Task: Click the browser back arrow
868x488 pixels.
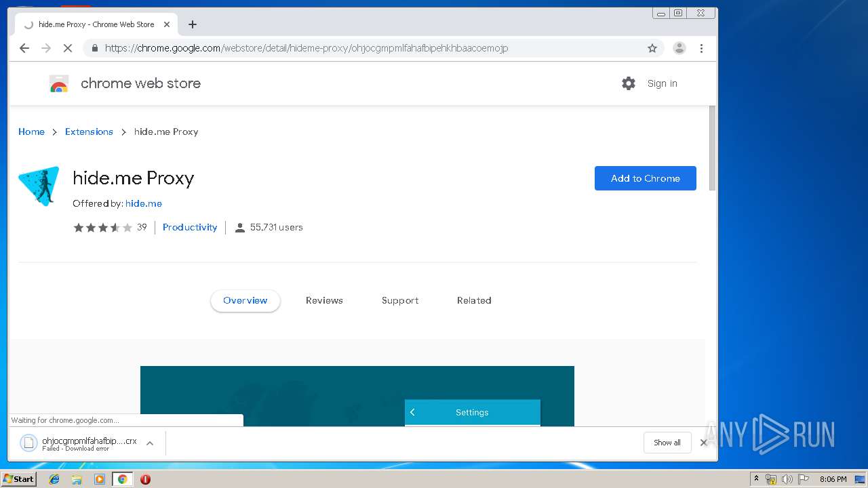Action: pos(24,48)
